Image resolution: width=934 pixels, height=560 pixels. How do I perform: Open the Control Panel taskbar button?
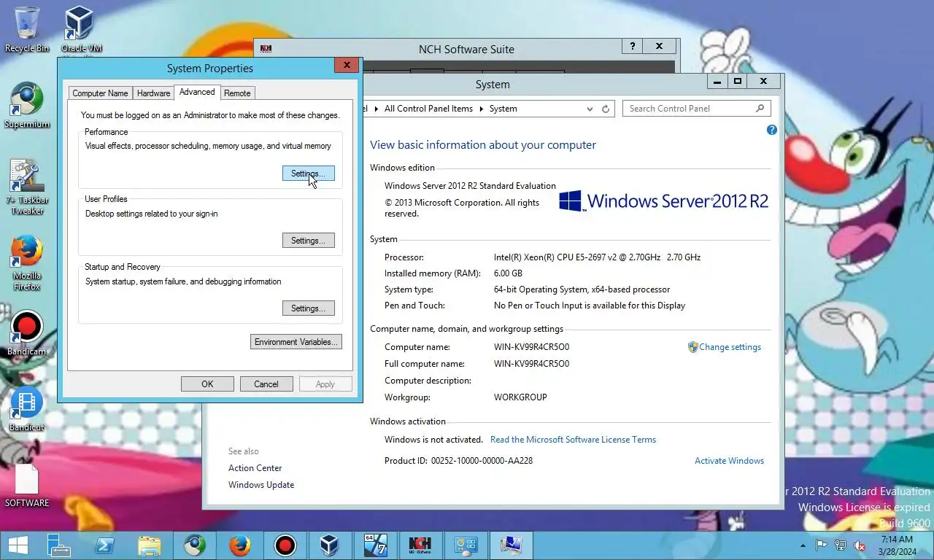[x=466, y=545]
